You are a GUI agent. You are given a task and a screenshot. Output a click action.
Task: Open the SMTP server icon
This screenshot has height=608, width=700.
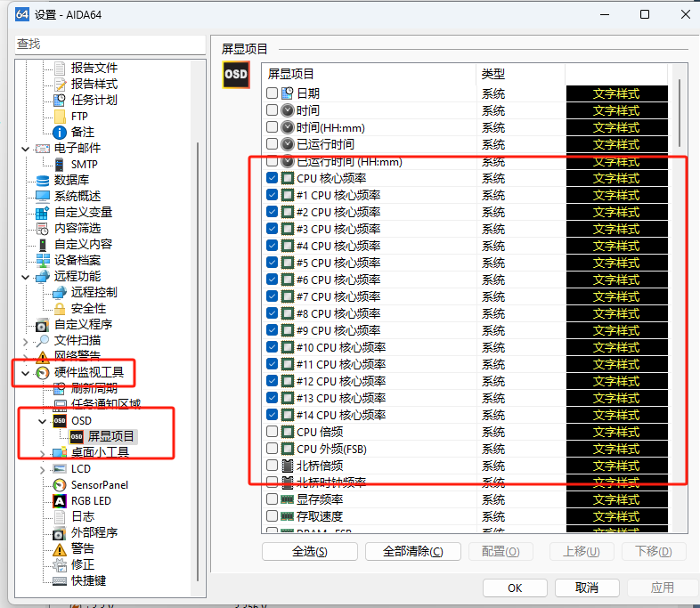point(60,164)
